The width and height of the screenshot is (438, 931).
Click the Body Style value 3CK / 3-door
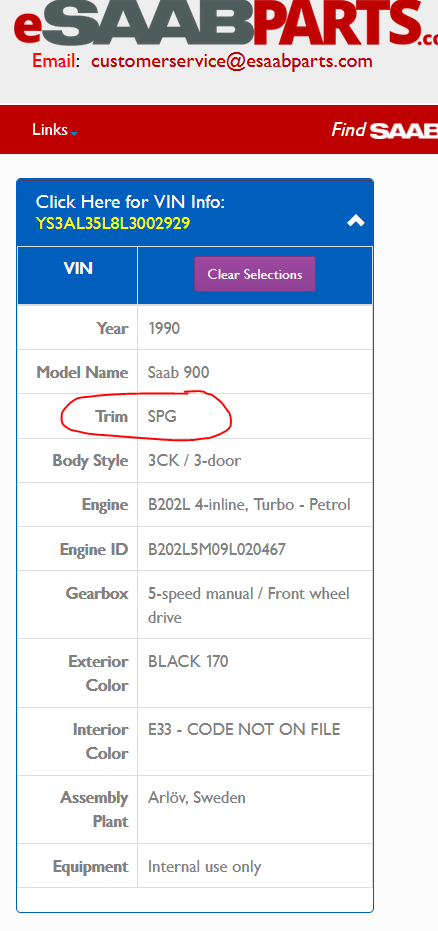coord(194,460)
